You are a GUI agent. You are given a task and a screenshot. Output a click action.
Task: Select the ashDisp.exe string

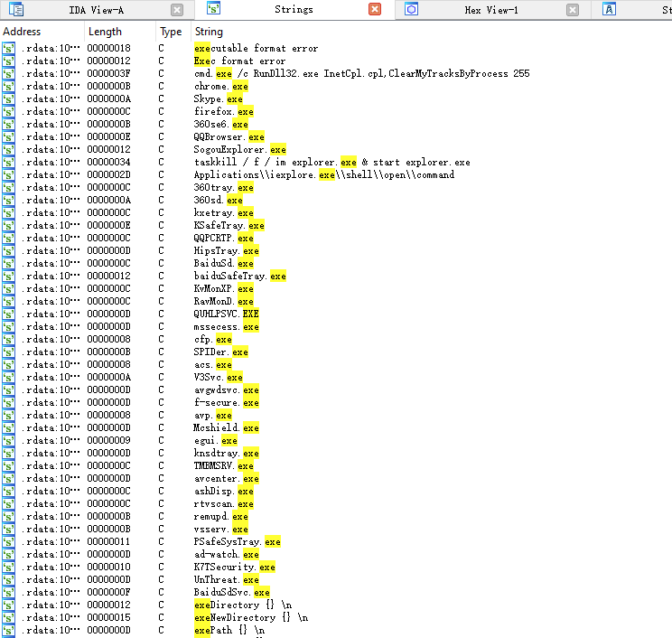tap(224, 491)
